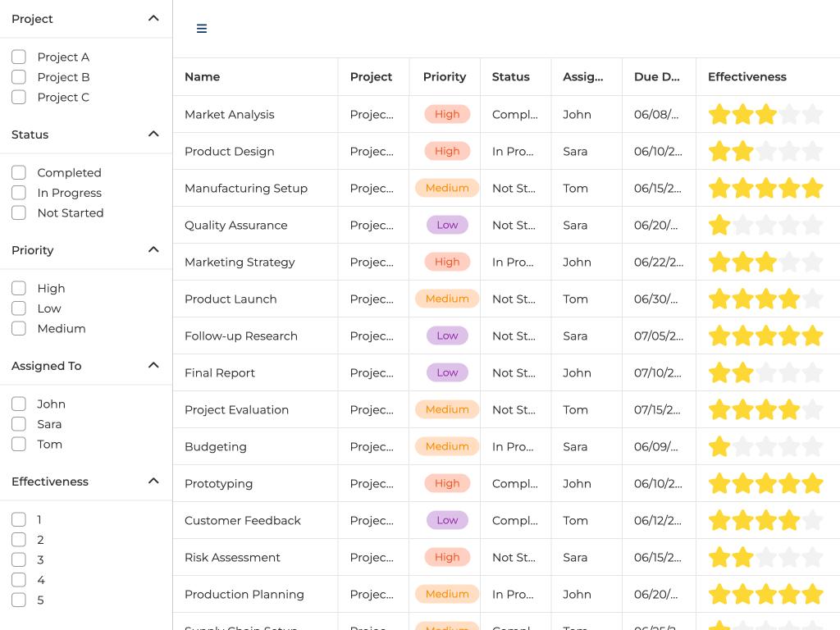Collapse the Project filter section
Screen dimensions: 840x630
[x=153, y=18]
